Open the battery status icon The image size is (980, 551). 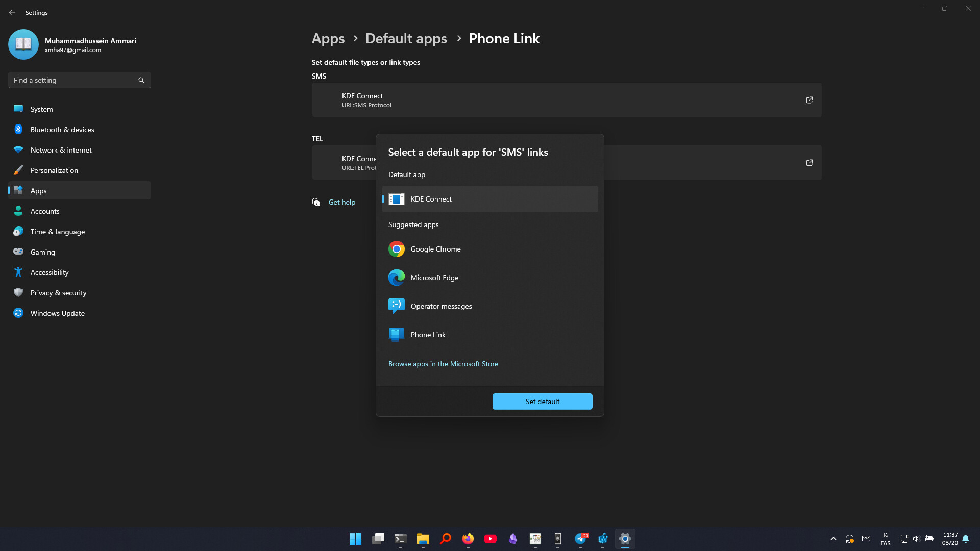pos(929,539)
